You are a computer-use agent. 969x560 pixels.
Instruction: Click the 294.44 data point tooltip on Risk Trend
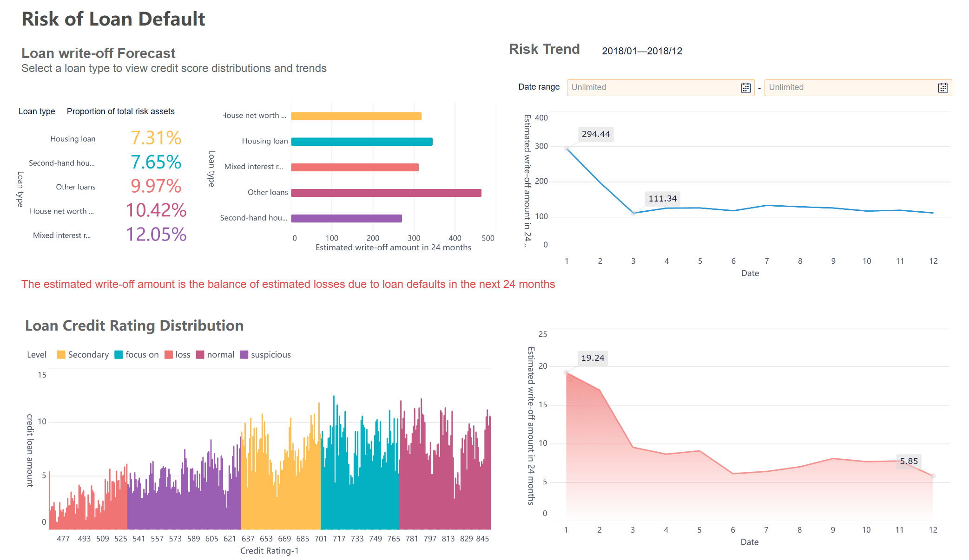pos(596,134)
